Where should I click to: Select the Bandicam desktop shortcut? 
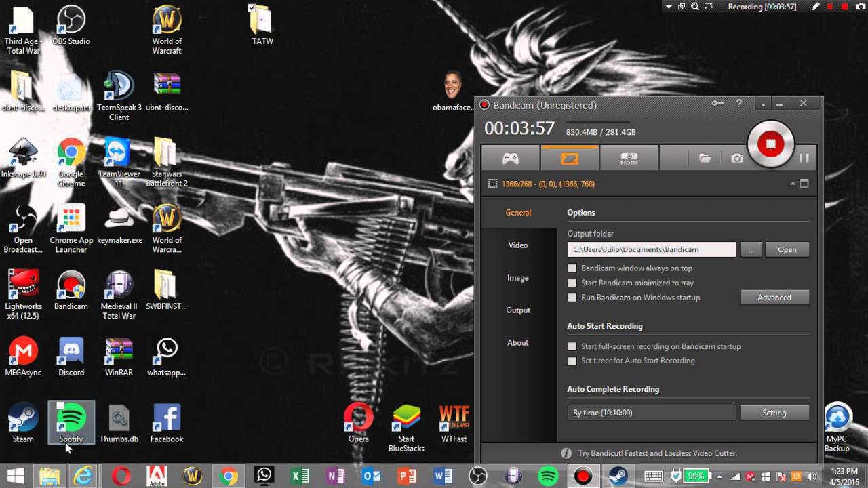[71, 290]
